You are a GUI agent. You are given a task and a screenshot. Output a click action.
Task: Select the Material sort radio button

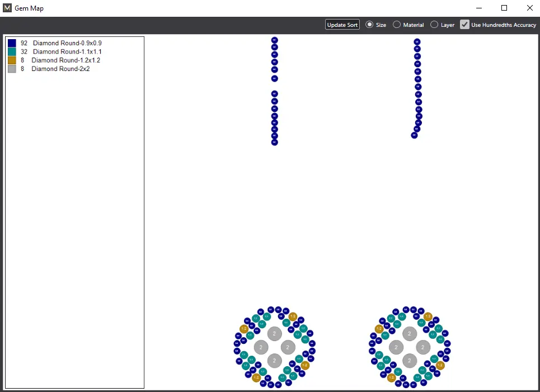tap(397, 25)
